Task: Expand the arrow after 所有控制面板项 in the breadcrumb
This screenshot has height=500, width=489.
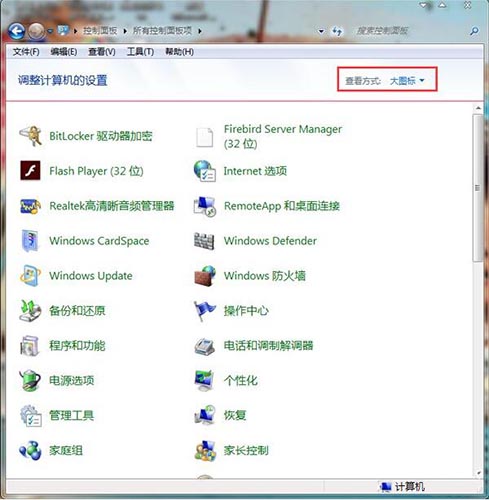Action: click(x=200, y=31)
